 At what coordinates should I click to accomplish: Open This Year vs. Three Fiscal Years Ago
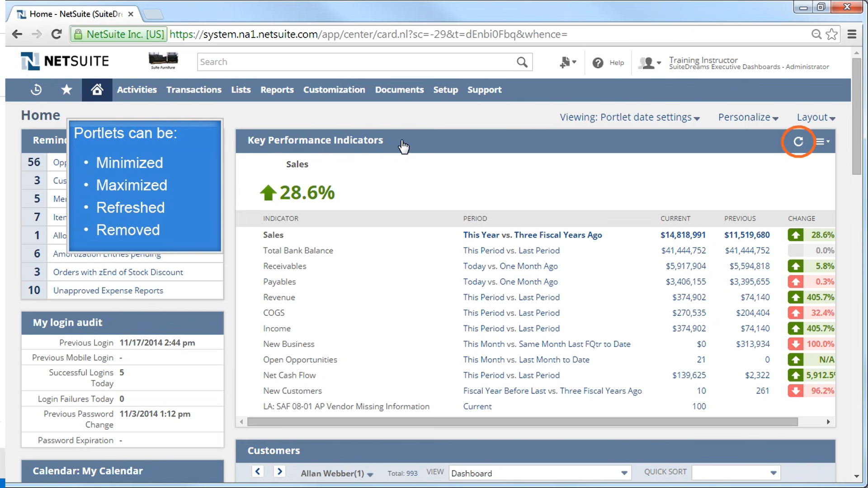pos(533,235)
